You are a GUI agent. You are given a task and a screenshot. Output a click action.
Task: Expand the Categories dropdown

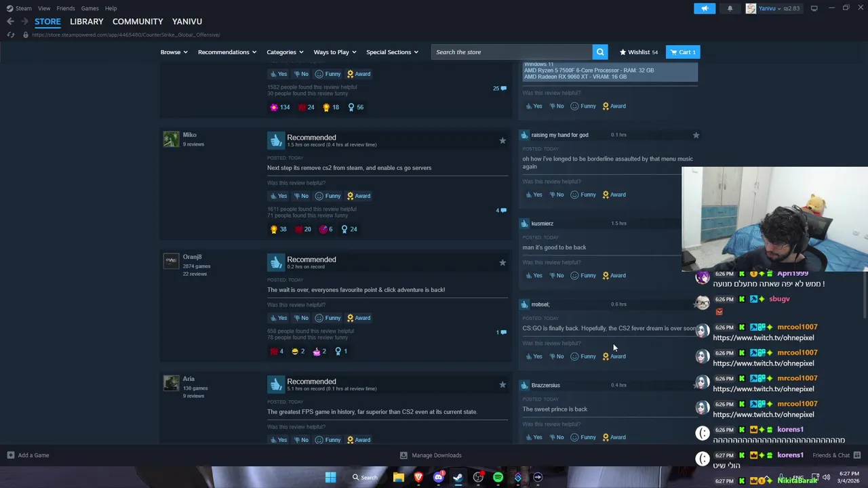pyautogui.click(x=285, y=52)
